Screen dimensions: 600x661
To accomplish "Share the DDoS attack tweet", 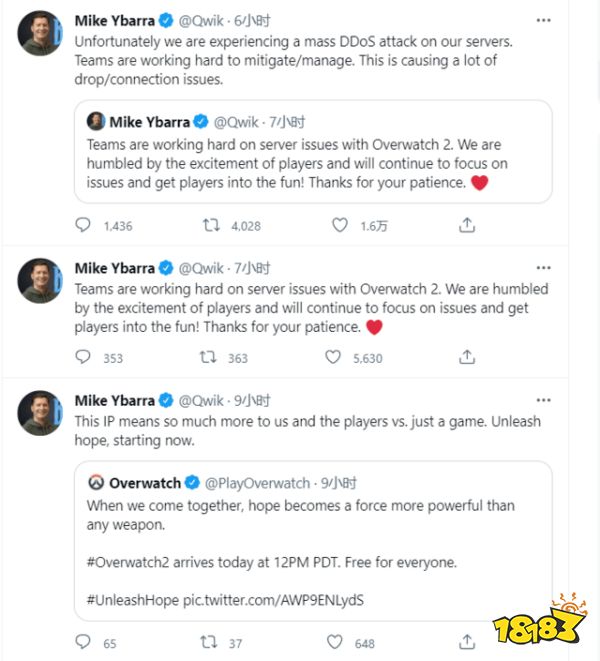I will click(x=467, y=226).
